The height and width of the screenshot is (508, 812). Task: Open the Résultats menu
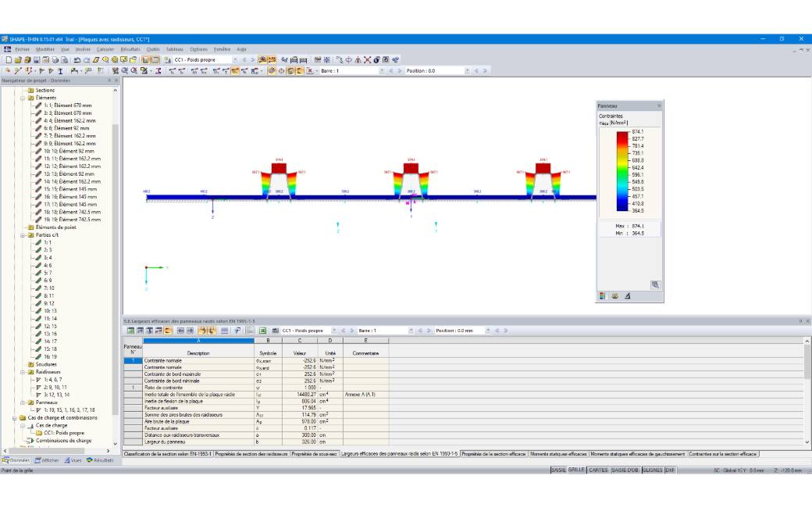(x=130, y=49)
